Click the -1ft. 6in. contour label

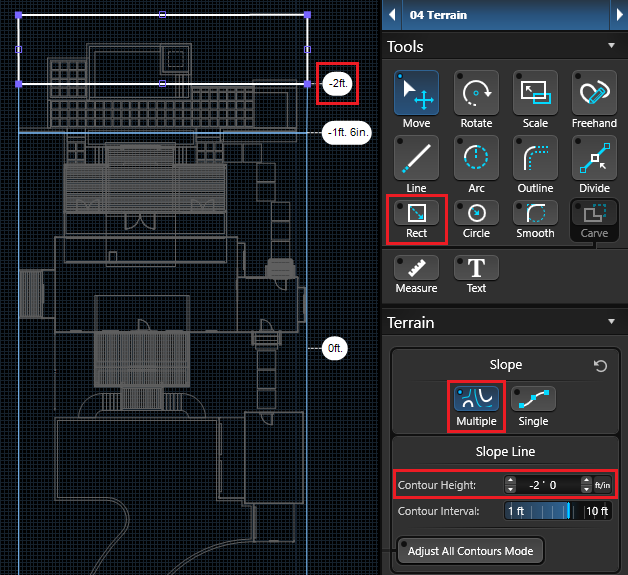347,133
